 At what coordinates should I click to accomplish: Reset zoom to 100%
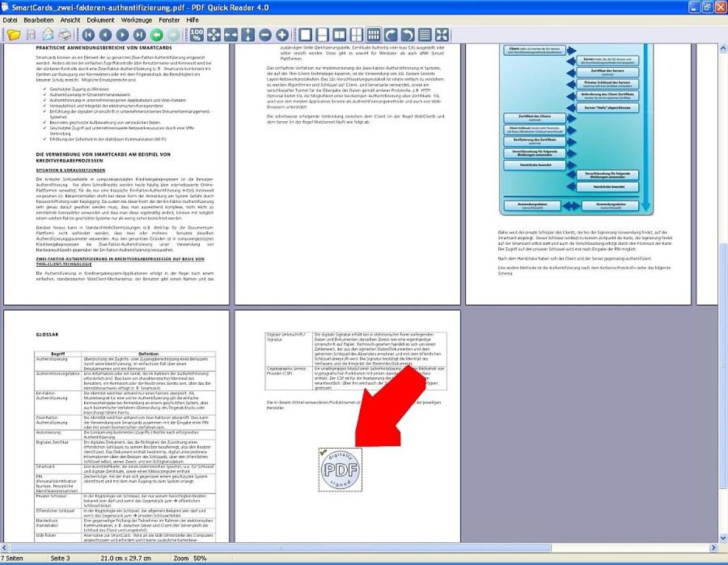coord(195,35)
